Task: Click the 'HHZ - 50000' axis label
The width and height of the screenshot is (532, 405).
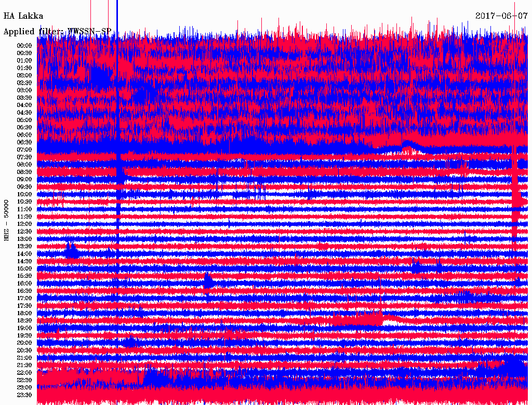Action: point(6,221)
